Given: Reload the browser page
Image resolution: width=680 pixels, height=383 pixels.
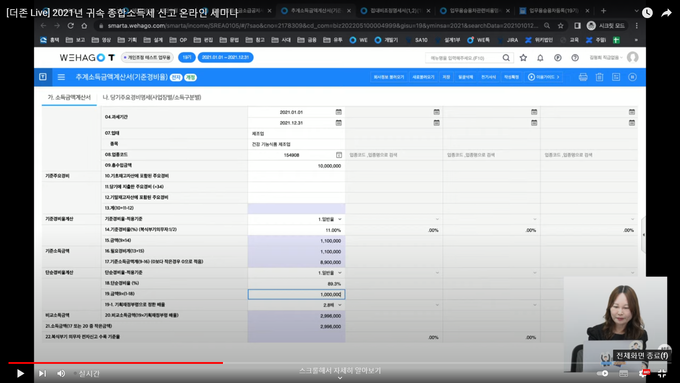Looking at the screenshot, I should click(71, 26).
